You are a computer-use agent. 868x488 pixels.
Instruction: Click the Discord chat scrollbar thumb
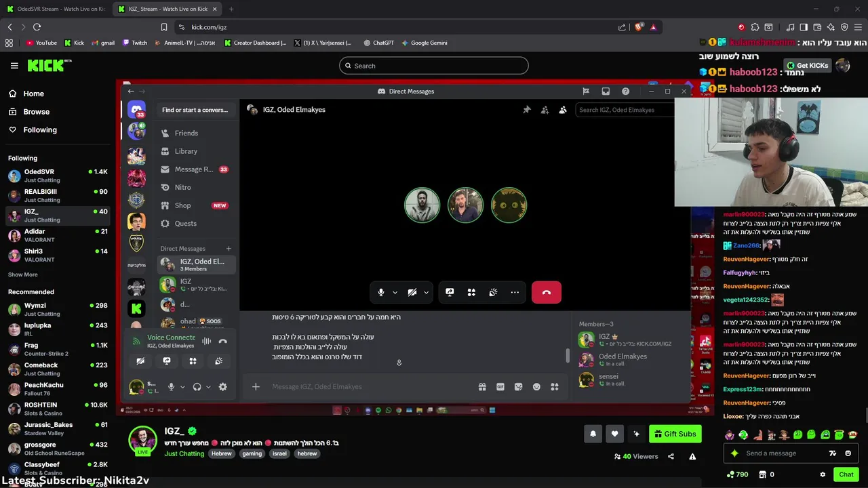(568, 355)
